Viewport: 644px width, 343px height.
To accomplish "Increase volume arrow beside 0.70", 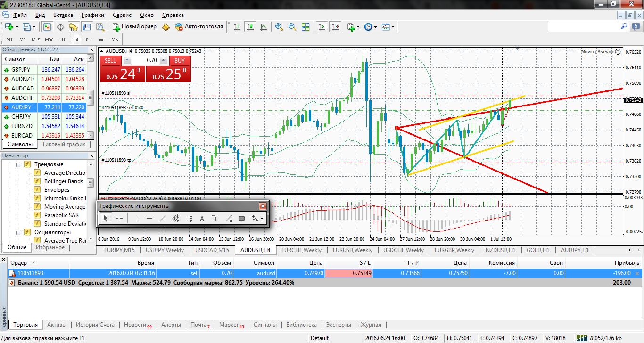I will [164, 60].
